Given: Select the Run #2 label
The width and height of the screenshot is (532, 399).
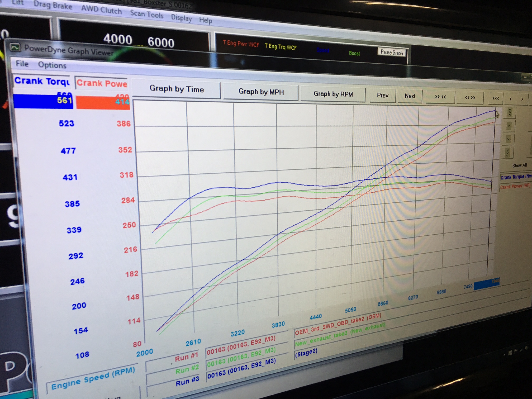Looking at the screenshot, I should (187, 369).
